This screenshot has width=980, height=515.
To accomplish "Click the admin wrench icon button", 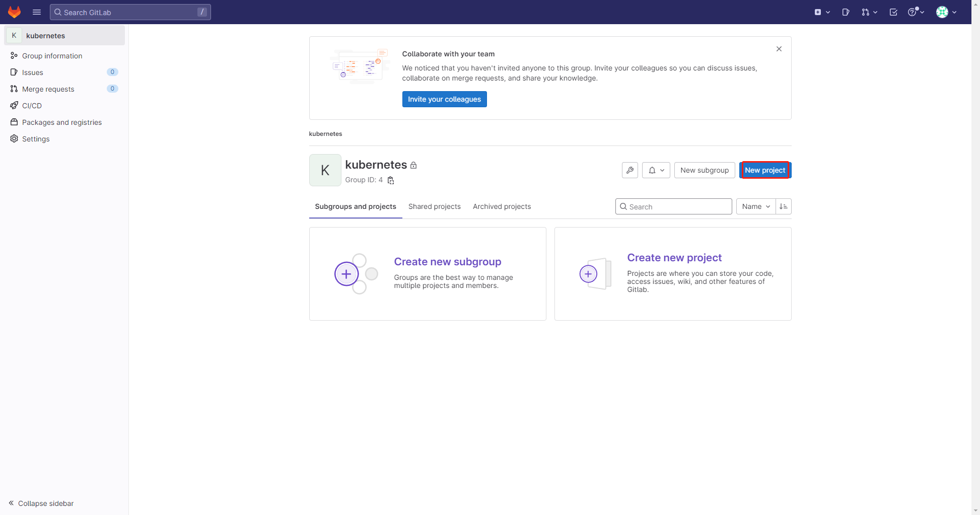I will click(630, 170).
